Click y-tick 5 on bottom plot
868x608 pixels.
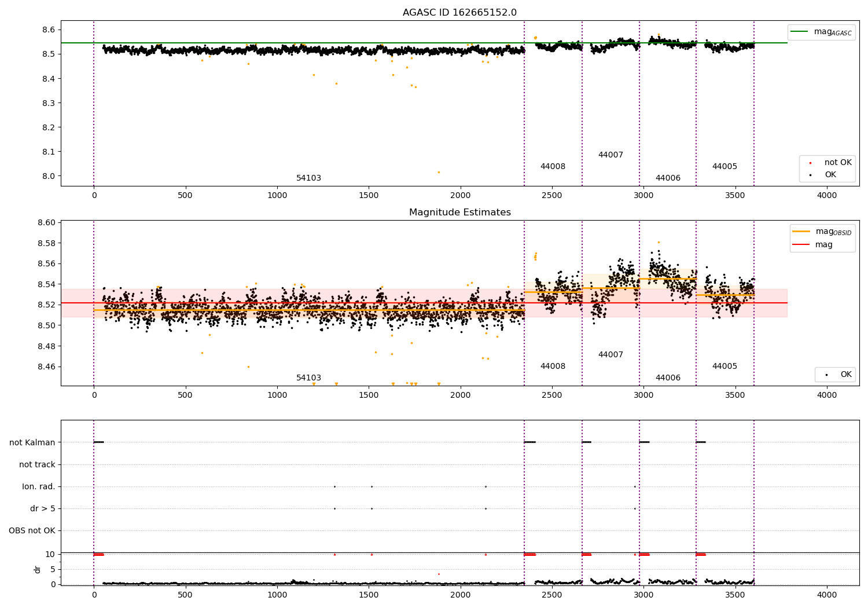[x=53, y=569]
